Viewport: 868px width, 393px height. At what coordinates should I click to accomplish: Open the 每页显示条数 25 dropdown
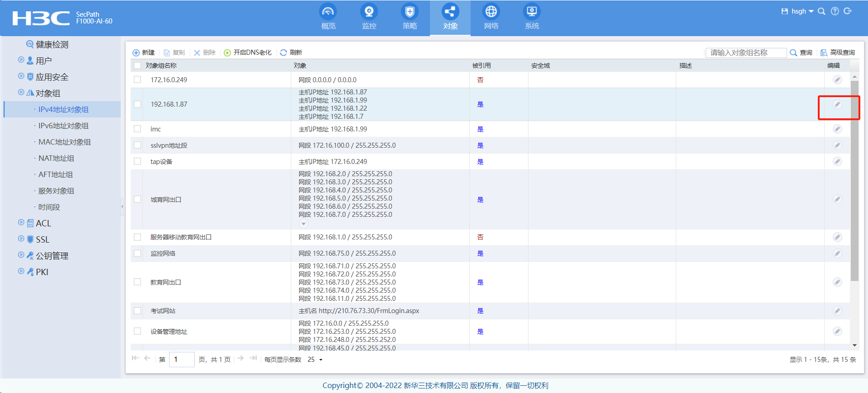point(316,360)
